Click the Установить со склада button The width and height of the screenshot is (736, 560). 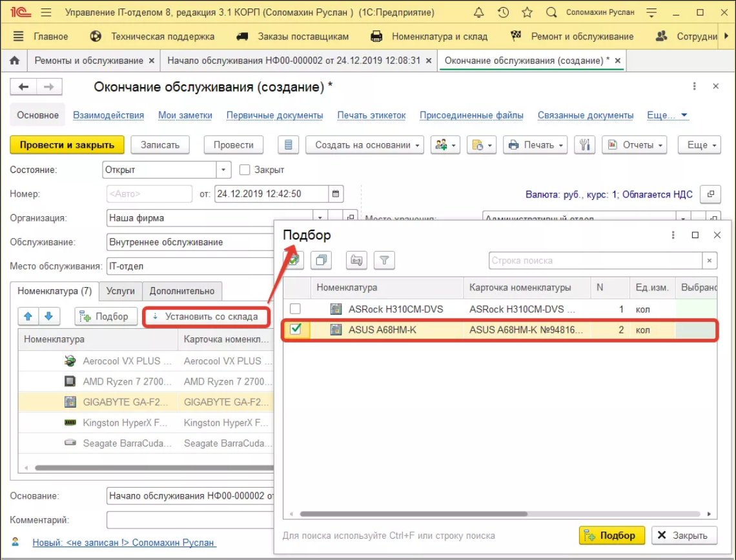pyautogui.click(x=205, y=317)
